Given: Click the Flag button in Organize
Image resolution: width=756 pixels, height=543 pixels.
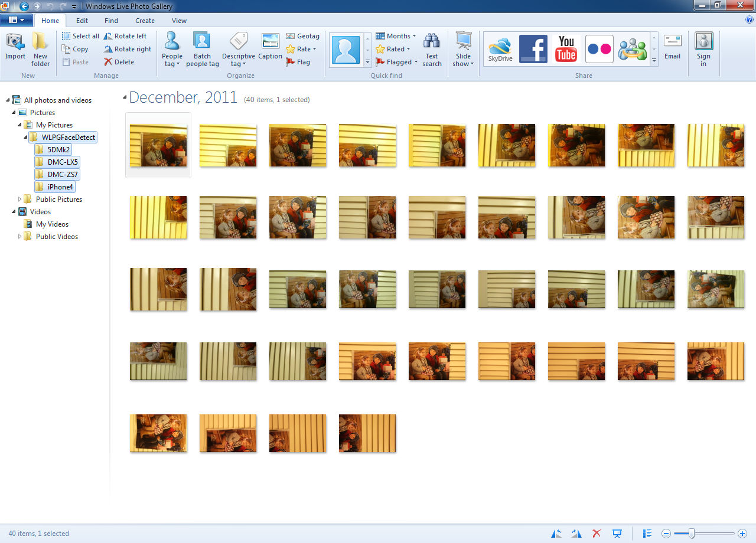Looking at the screenshot, I should pos(298,62).
